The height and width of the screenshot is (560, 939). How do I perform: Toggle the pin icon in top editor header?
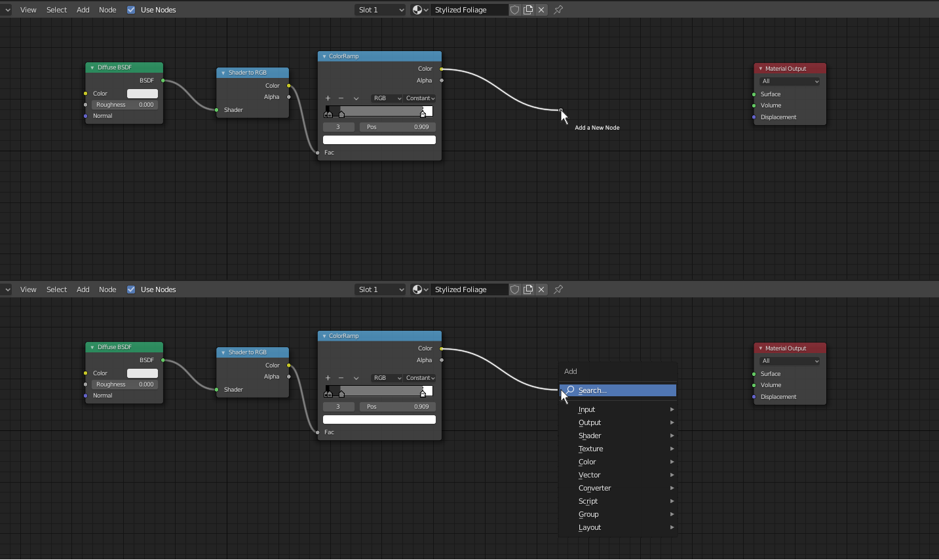click(558, 10)
